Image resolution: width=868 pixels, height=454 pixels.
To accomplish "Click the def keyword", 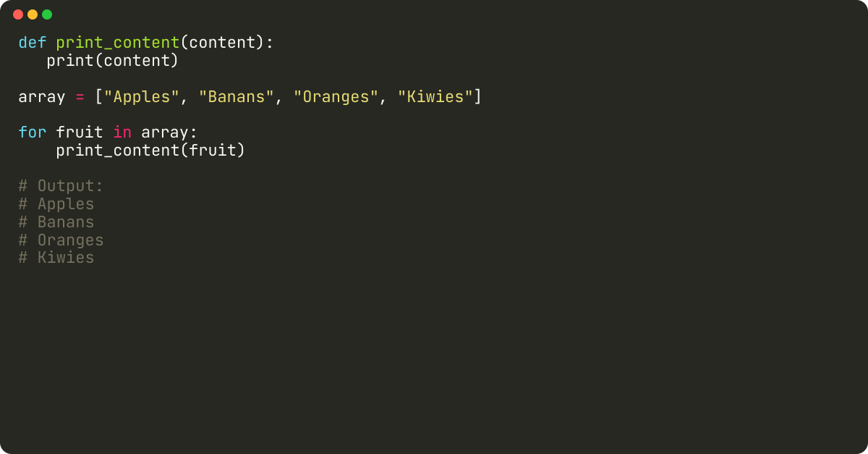I will click(33, 43).
